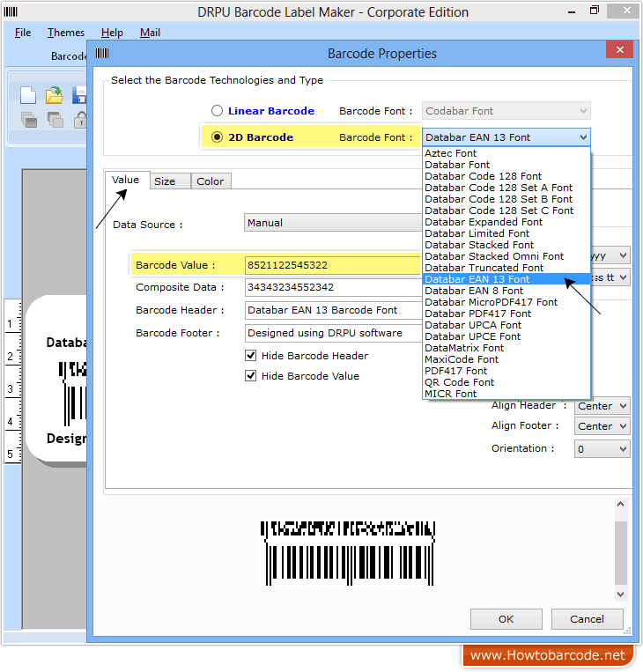
Task: Choose DataMatrix Font option
Action: click(506, 348)
